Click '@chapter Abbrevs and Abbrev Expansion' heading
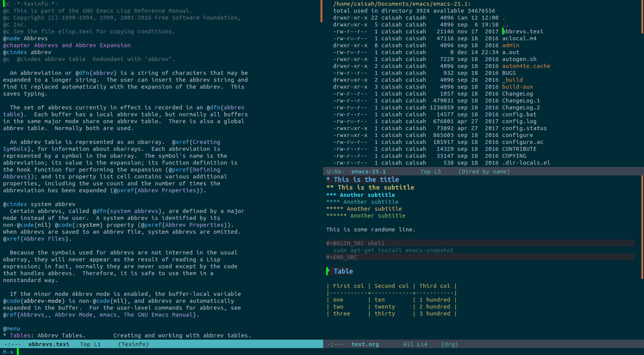 (67, 45)
